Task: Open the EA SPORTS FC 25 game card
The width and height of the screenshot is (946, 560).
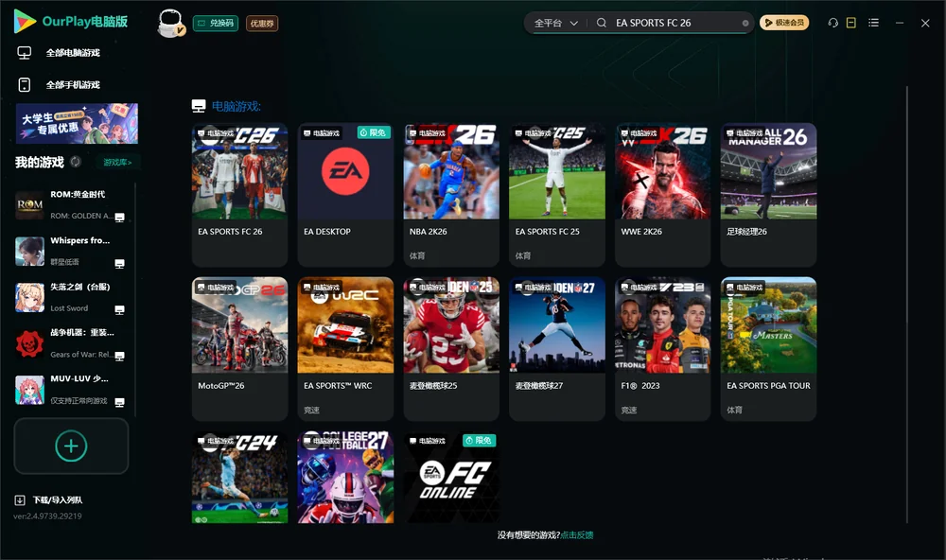Action: [557, 194]
